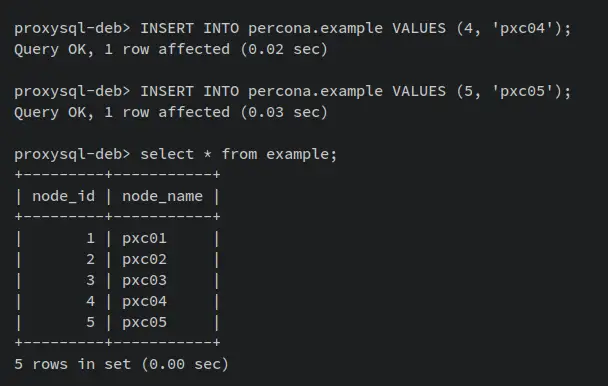Click the pxc02 table cell
Viewport: 608px width, 386px height.
(144, 259)
